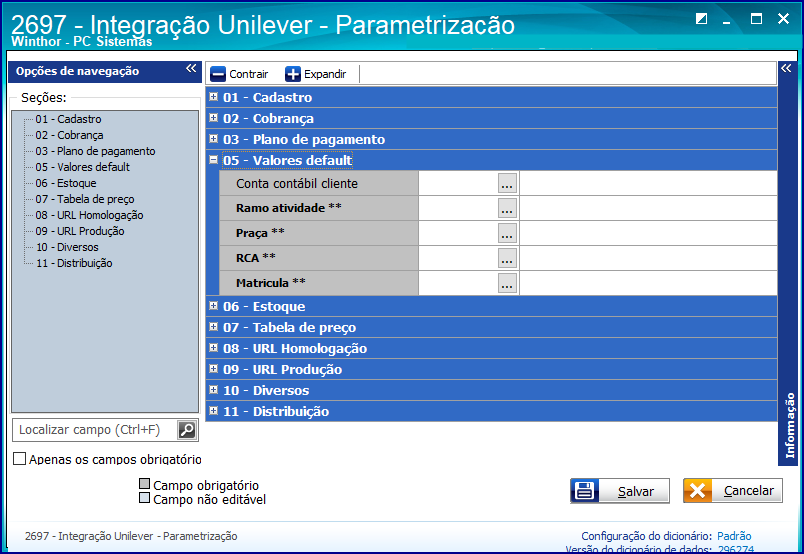Minimize the Winthor window

tap(727, 22)
